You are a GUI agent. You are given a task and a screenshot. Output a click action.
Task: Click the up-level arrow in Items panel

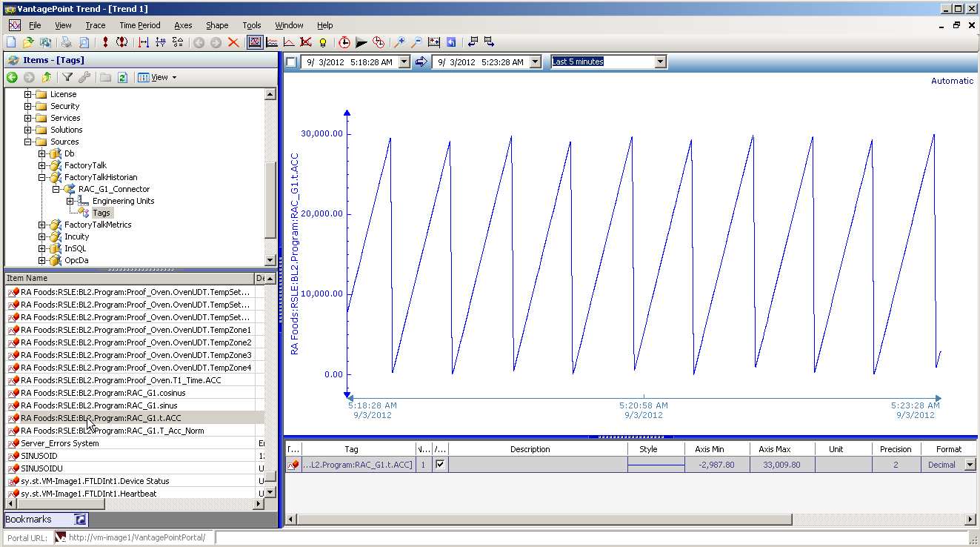47,77
